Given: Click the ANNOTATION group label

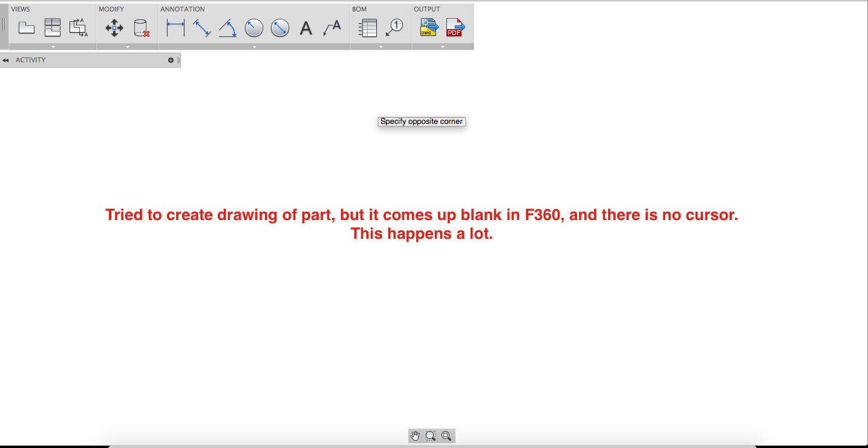Looking at the screenshot, I should 183,9.
